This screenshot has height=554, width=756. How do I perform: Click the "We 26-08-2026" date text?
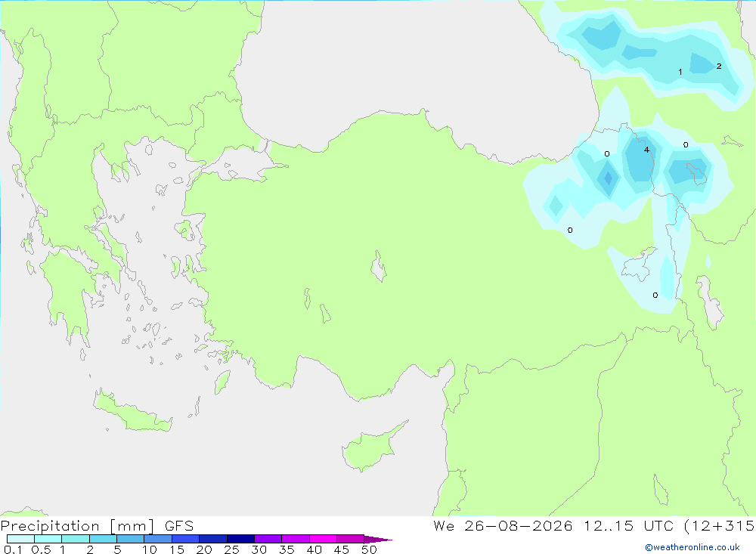coord(503,525)
